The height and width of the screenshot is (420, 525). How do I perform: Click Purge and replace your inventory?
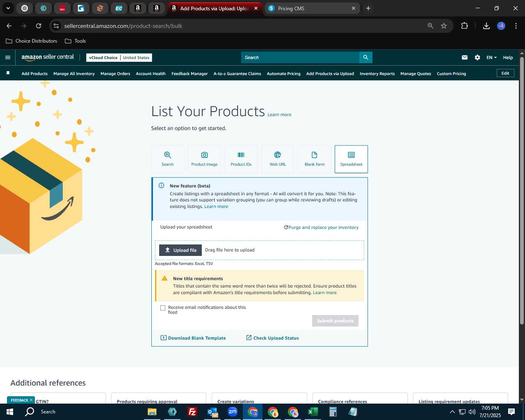tap(321, 227)
